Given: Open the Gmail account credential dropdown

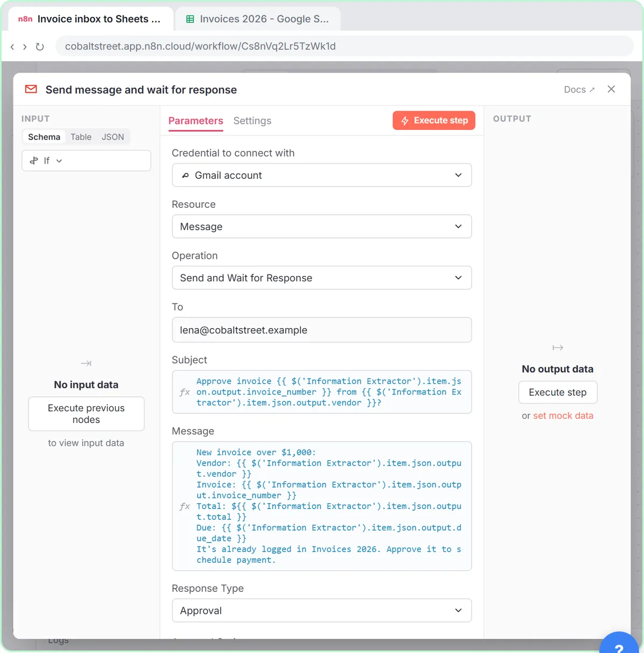Looking at the screenshot, I should click(x=322, y=175).
